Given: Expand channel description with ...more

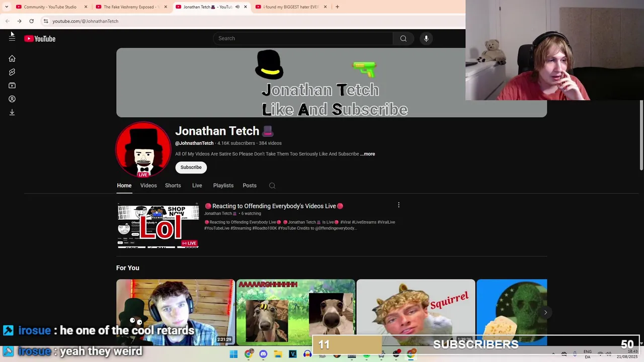Looking at the screenshot, I should click(368, 154).
